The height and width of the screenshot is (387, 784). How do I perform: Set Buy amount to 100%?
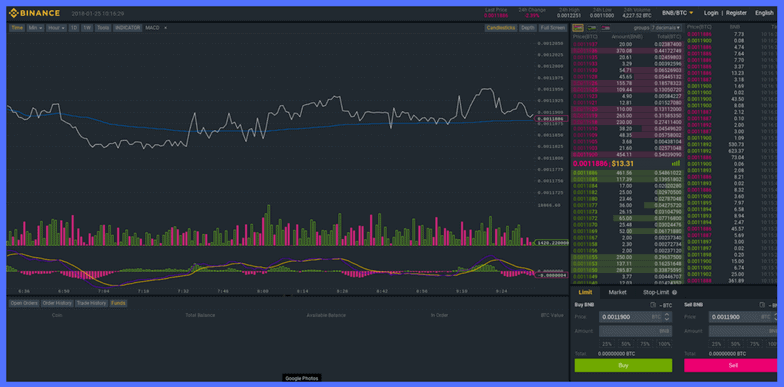pos(664,344)
